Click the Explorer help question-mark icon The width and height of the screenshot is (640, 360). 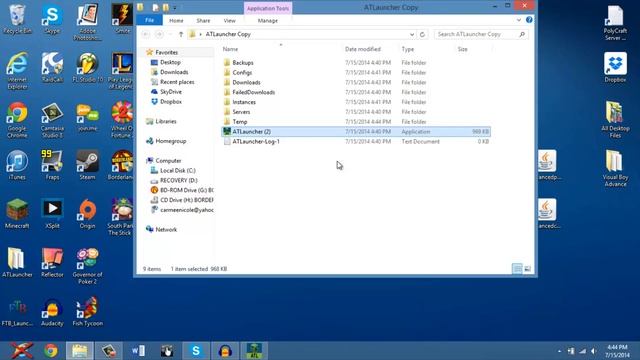point(529,20)
